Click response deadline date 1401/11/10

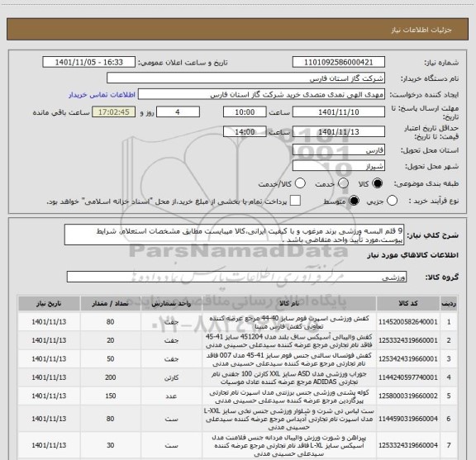[339, 112]
